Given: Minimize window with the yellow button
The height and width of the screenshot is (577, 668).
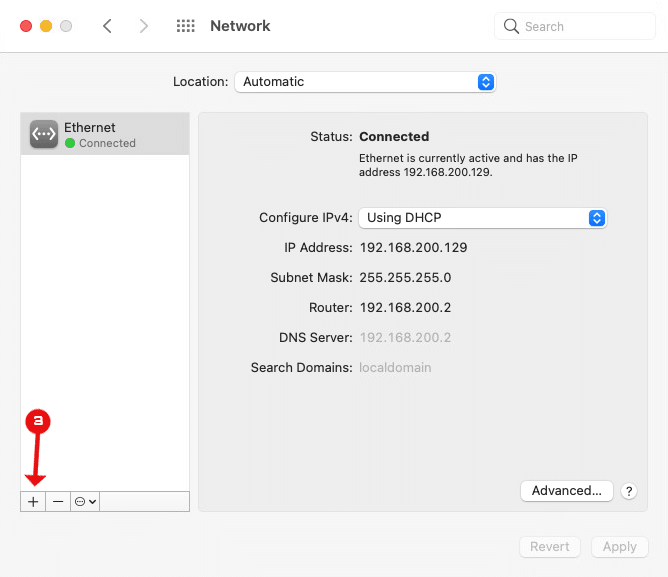Looking at the screenshot, I should tap(46, 26).
